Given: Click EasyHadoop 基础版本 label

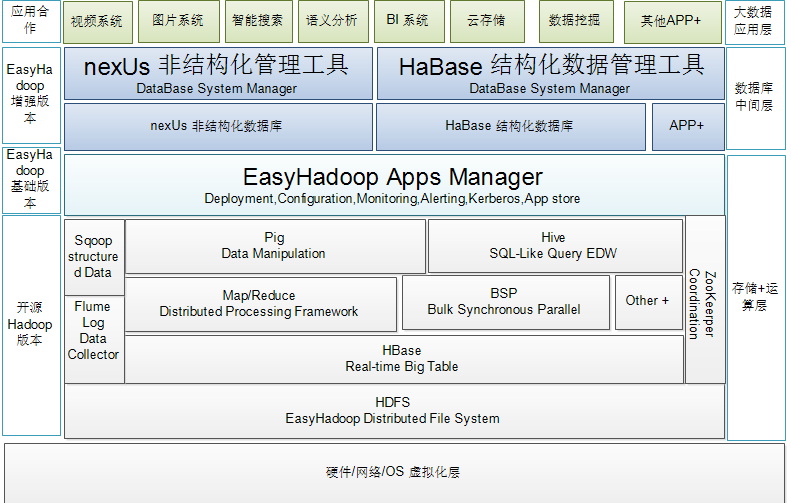Looking at the screenshot, I should [x=31, y=180].
